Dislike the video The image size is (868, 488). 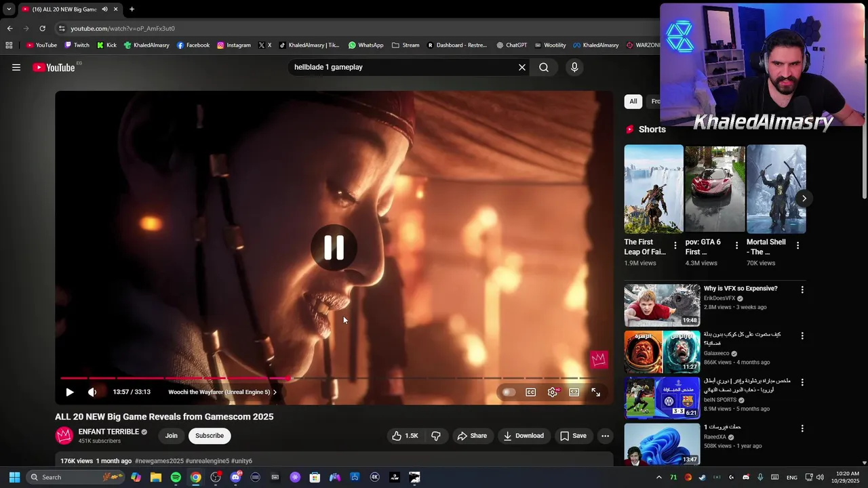(x=436, y=436)
